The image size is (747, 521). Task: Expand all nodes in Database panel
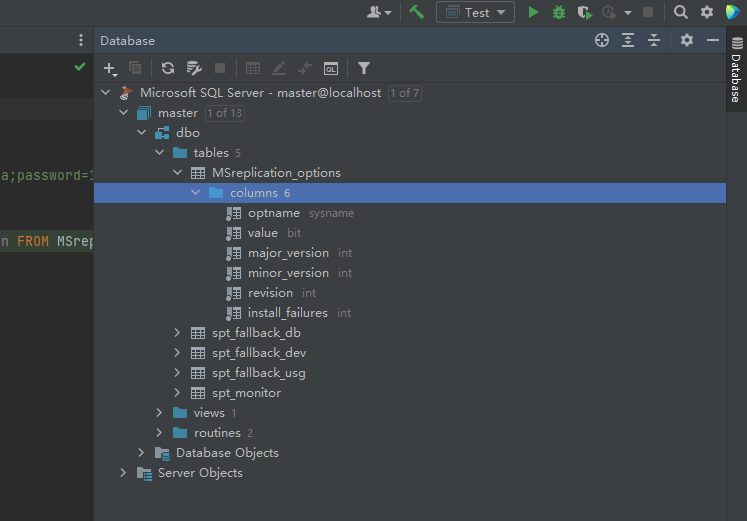pos(628,40)
